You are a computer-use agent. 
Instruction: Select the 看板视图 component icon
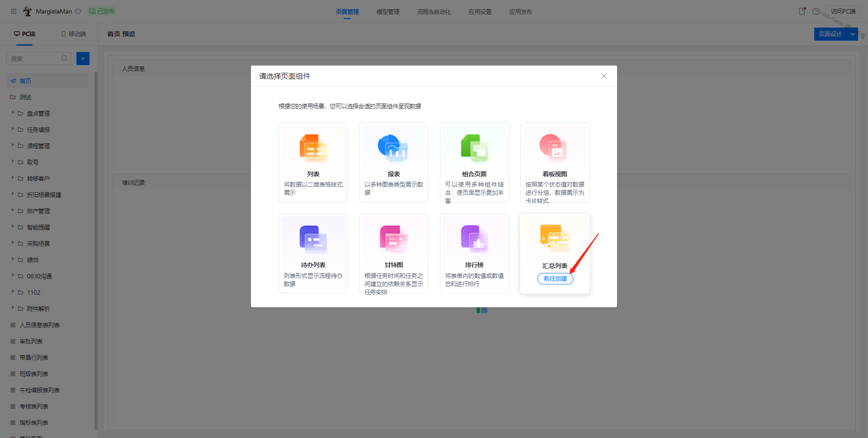pyautogui.click(x=553, y=147)
